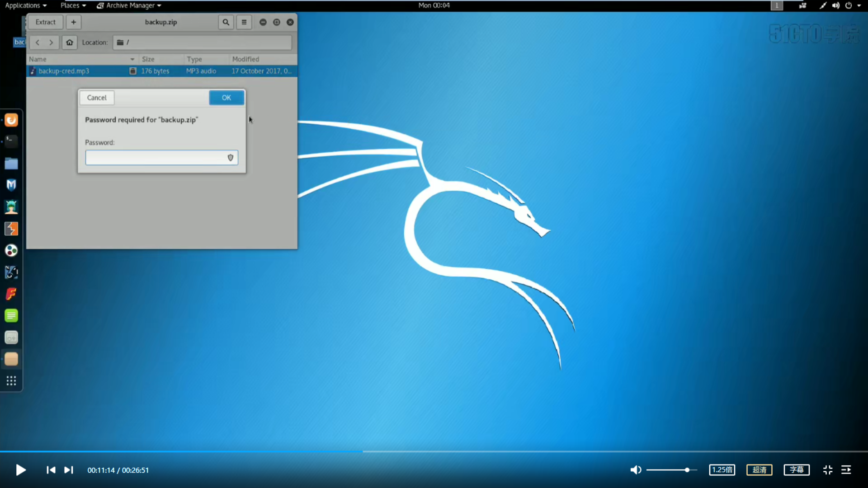Click the Location path field
868x488 pixels.
(202, 42)
